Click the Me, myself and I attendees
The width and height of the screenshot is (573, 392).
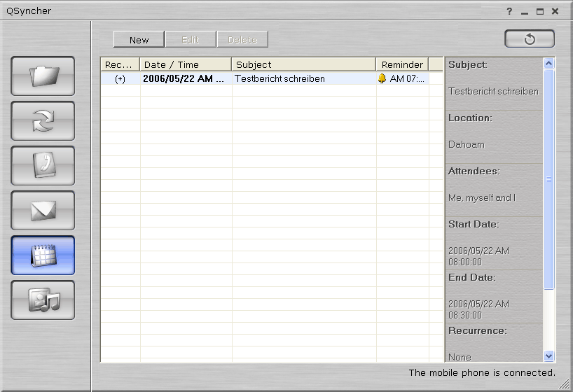[482, 197]
